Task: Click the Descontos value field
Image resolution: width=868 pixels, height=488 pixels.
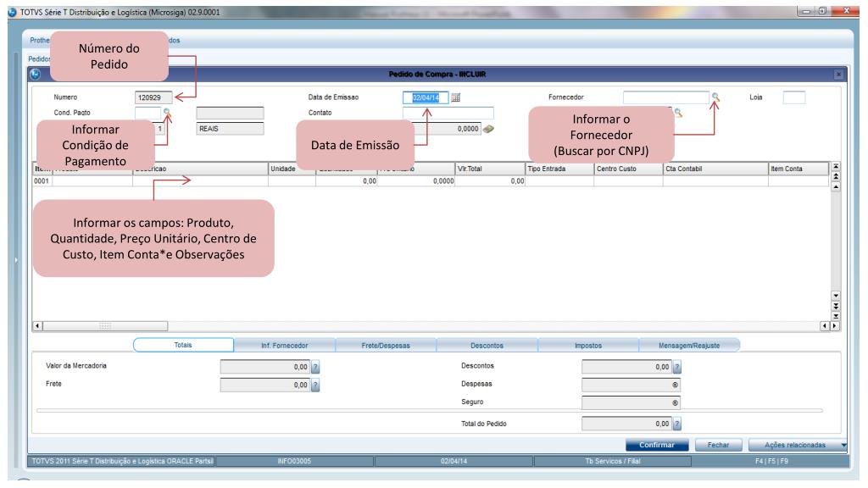Action: pyautogui.click(x=626, y=367)
